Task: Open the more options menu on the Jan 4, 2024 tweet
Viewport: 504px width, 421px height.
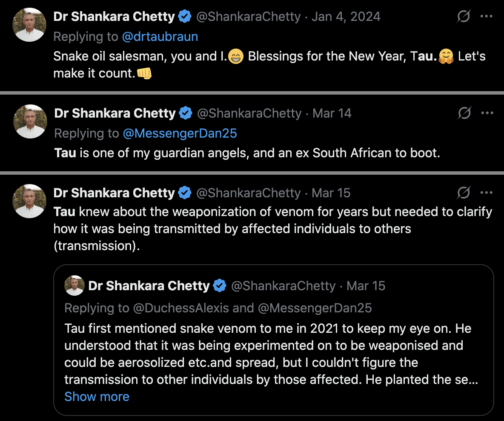Action: click(x=486, y=17)
